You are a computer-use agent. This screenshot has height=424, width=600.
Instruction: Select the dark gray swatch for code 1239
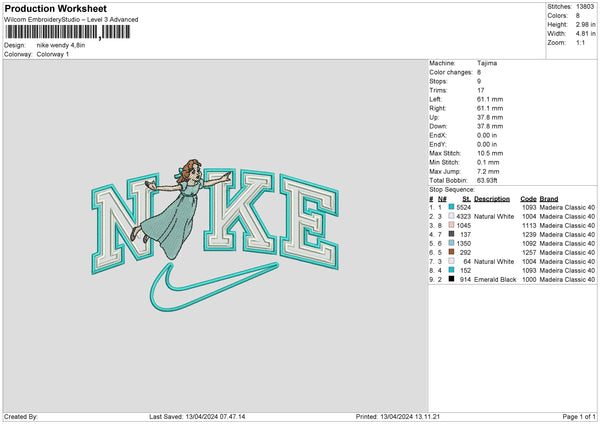pyautogui.click(x=451, y=234)
